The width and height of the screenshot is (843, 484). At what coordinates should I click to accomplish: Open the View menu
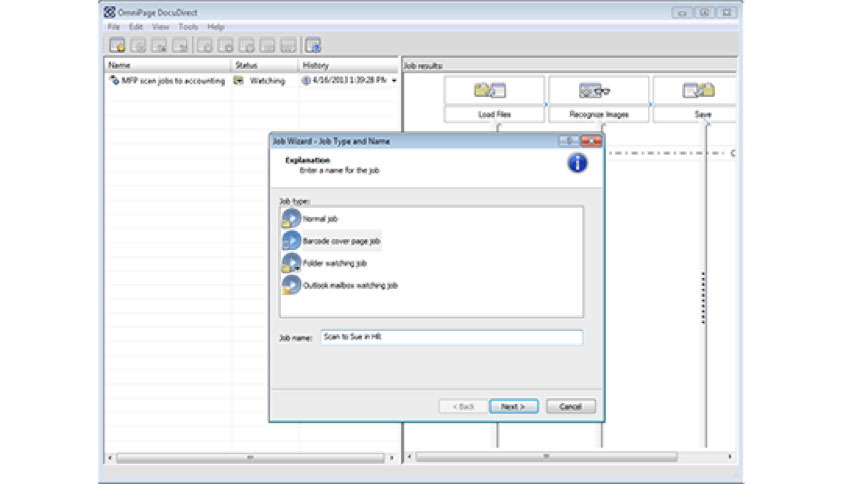pos(160,27)
